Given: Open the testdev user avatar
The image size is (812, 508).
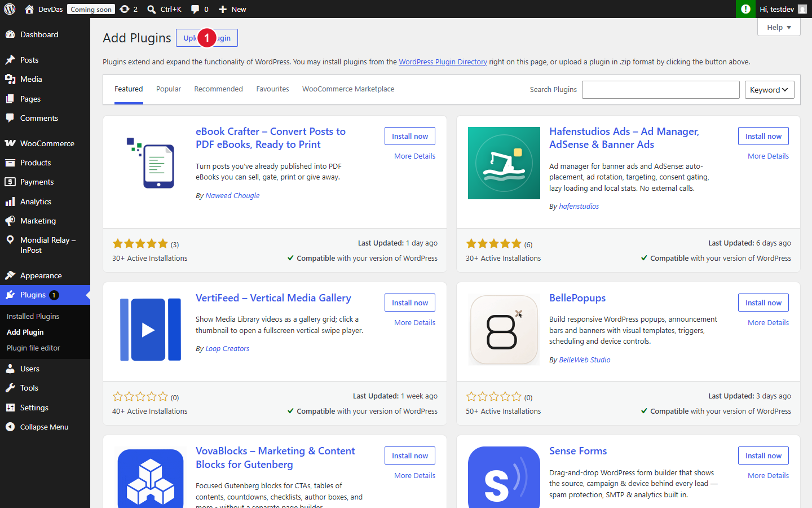Looking at the screenshot, I should coord(802,9).
